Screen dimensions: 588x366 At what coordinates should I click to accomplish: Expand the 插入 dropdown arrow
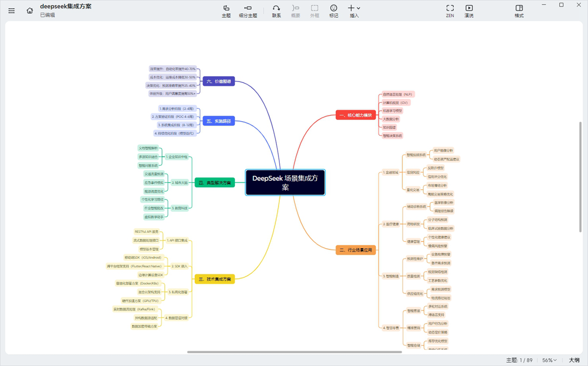tap(358, 8)
